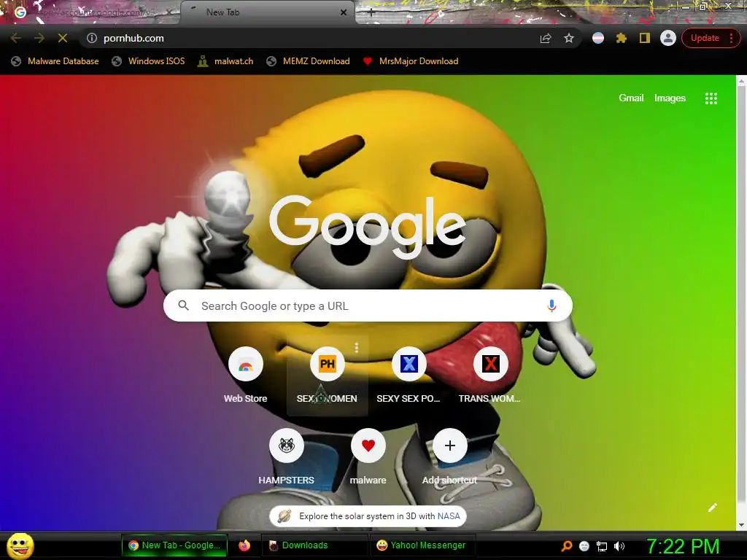Open the Windows ISOS bookmark
747x560 pixels.
point(148,61)
